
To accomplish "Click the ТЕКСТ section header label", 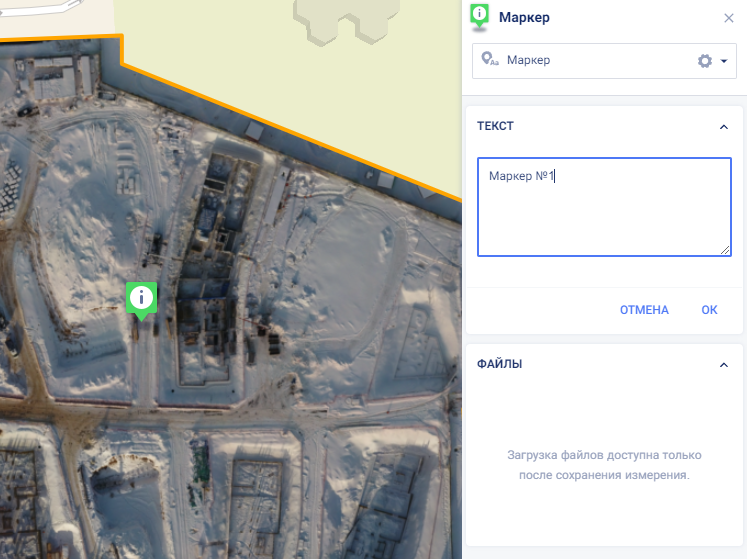I will 496,127.
